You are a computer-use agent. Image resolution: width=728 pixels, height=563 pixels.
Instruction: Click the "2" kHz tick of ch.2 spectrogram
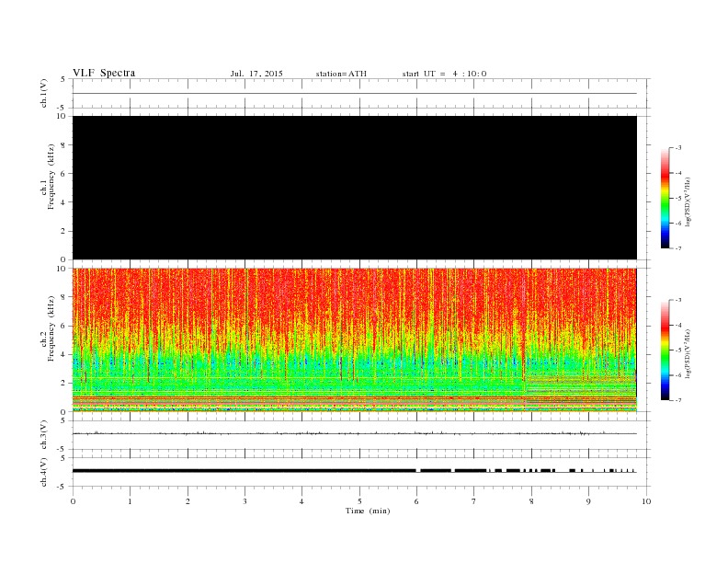point(63,384)
